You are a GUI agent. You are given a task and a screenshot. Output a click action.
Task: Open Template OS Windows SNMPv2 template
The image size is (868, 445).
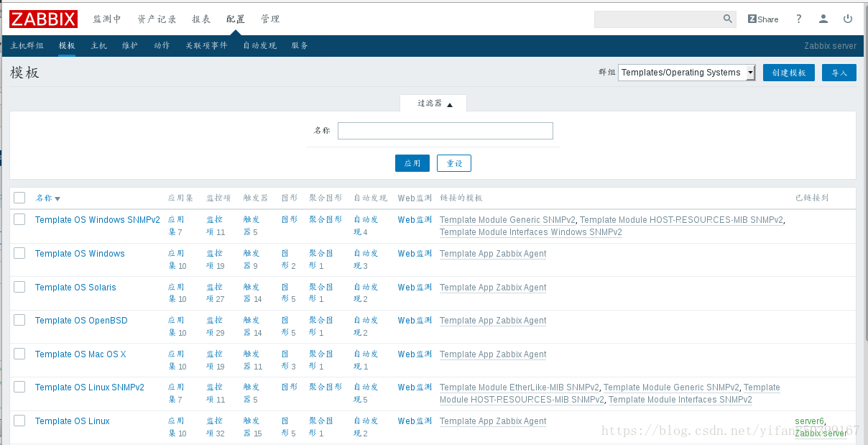click(x=98, y=220)
